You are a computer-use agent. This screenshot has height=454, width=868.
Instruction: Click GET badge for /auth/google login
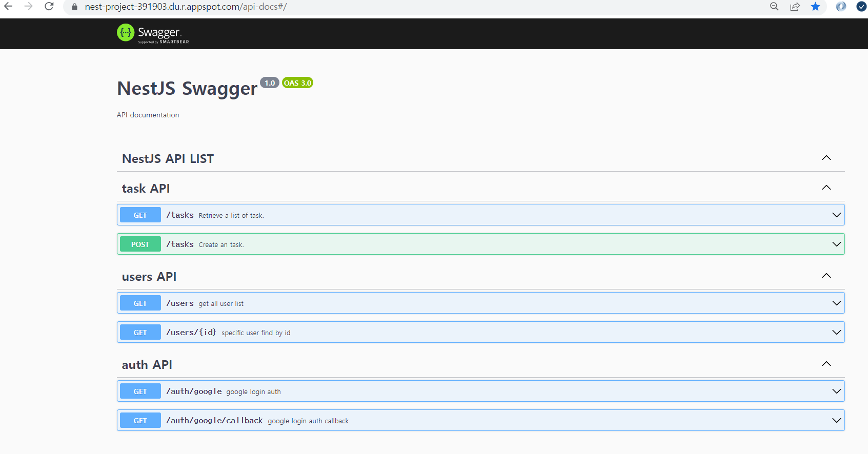pos(140,391)
